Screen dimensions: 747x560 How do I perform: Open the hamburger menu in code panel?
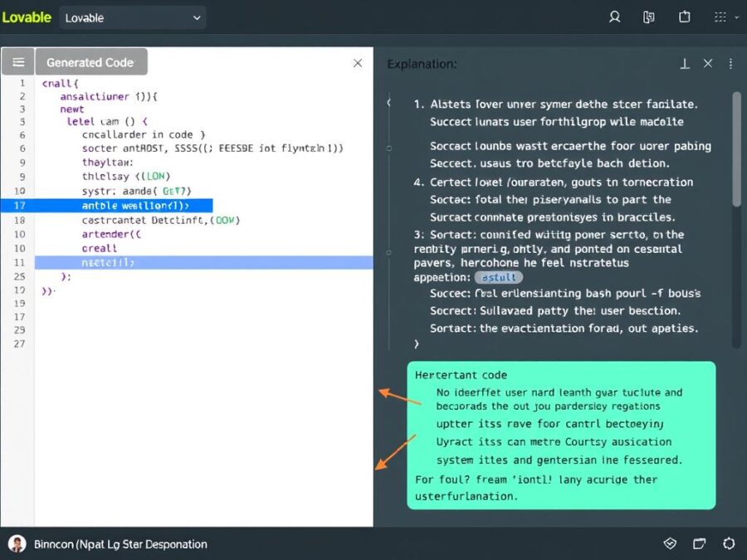click(x=18, y=61)
